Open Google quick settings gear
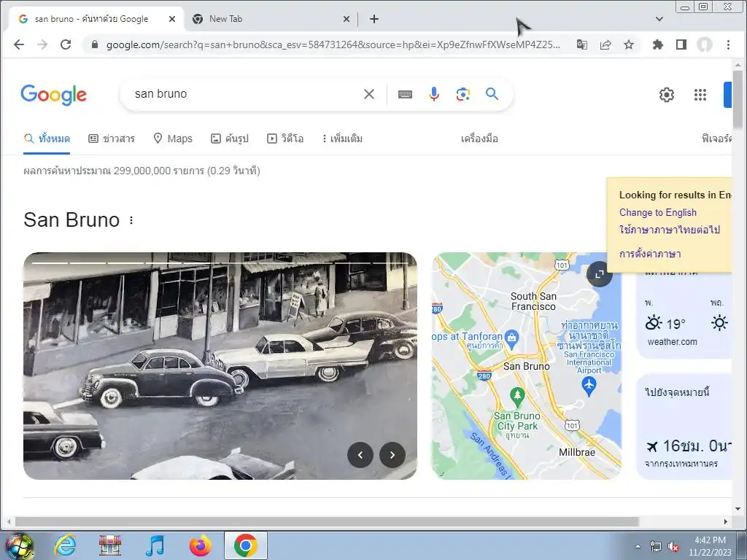The image size is (747, 560). tap(667, 95)
